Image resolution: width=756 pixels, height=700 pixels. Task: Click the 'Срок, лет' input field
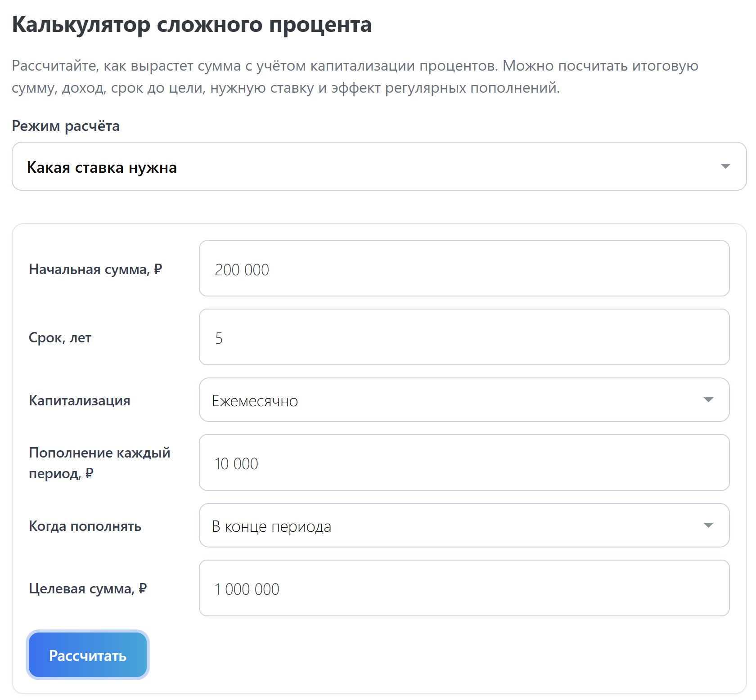(x=464, y=337)
